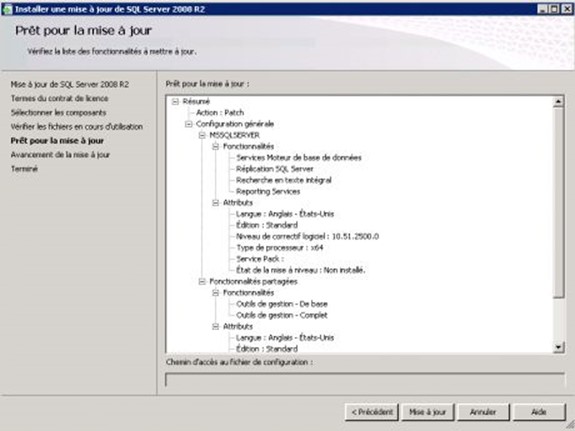The height and width of the screenshot is (431, 575).
Task: Click the Résumé label in tree
Action: tap(196, 102)
